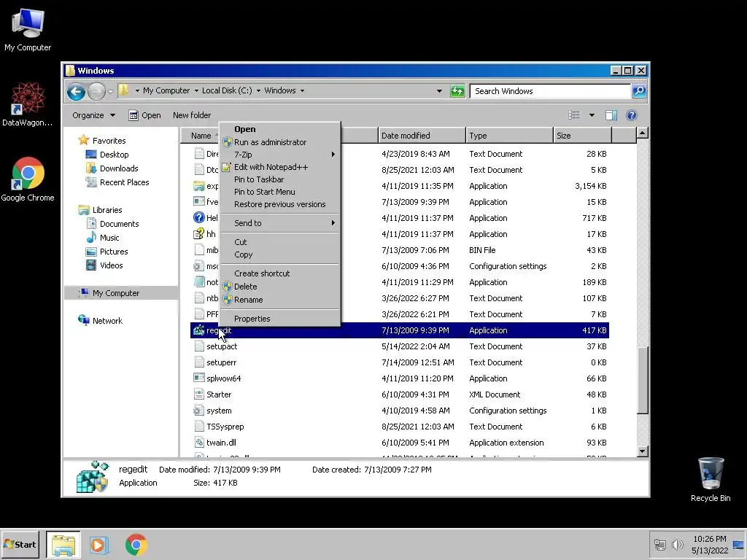Click the Back navigation arrow
747x560 pixels.
click(x=76, y=91)
